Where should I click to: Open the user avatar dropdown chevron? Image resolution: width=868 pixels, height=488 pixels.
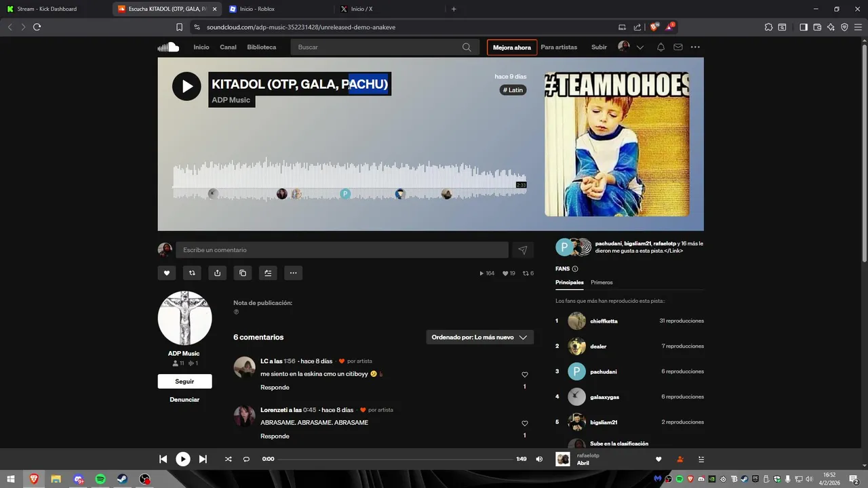click(640, 47)
